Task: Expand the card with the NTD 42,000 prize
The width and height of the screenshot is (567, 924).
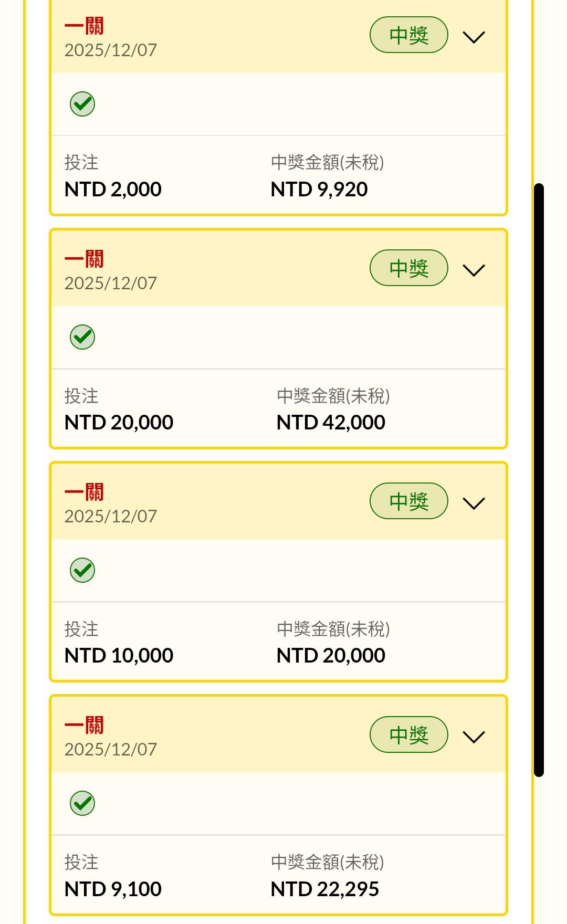Action: 474,270
